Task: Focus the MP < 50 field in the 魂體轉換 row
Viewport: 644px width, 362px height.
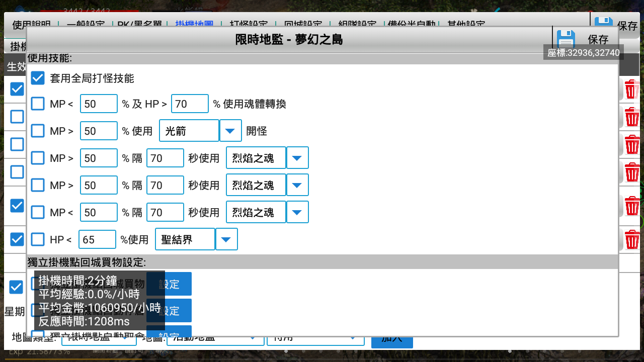Action: pyautogui.click(x=99, y=104)
